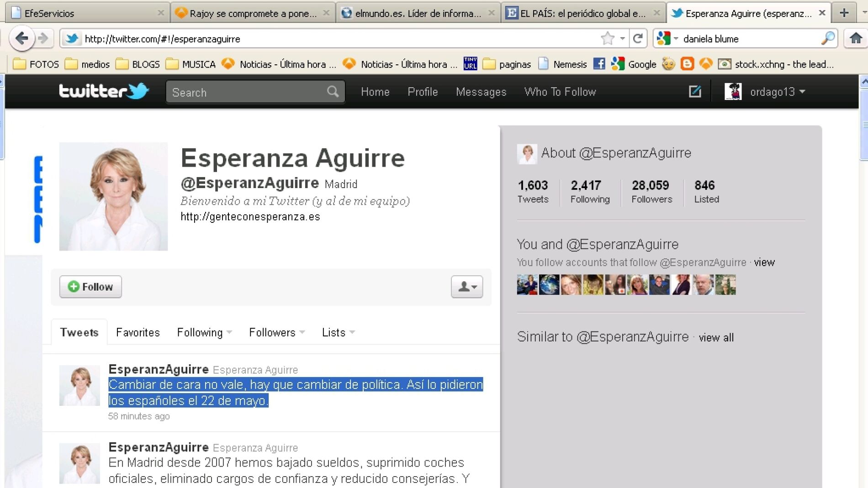
Task: Click view next to followed accounts
Action: point(764,262)
